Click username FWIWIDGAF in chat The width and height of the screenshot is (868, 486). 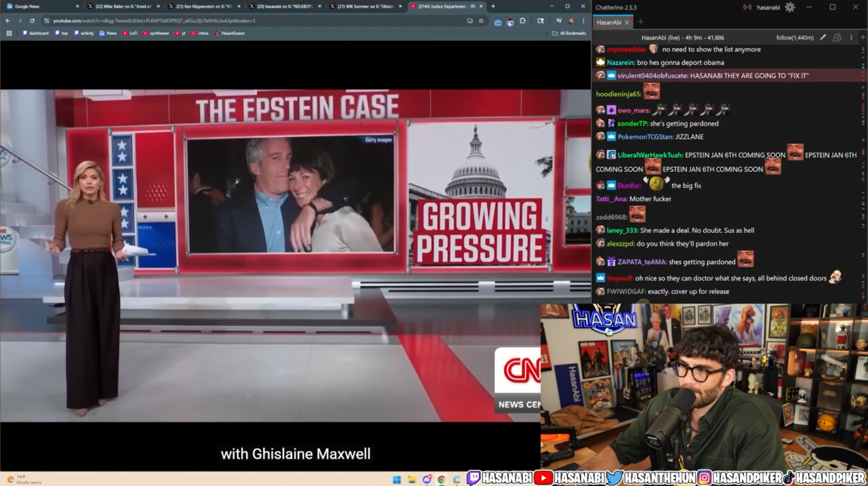[x=626, y=292]
